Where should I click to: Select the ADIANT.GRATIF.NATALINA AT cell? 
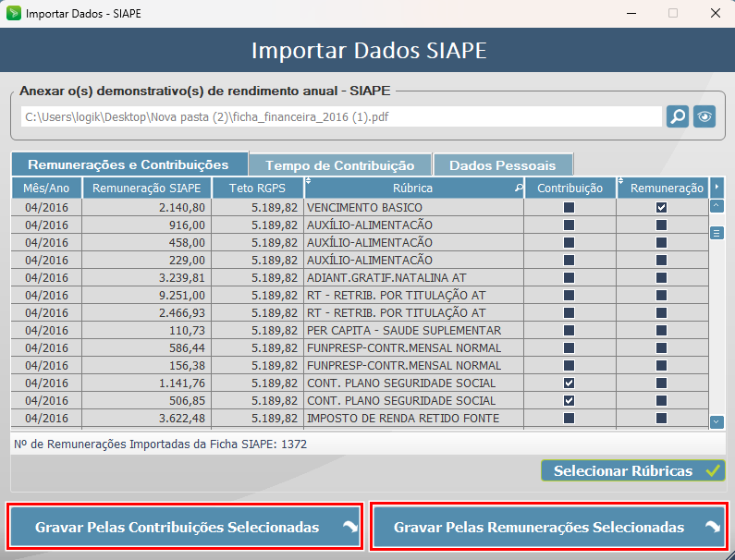tap(414, 278)
